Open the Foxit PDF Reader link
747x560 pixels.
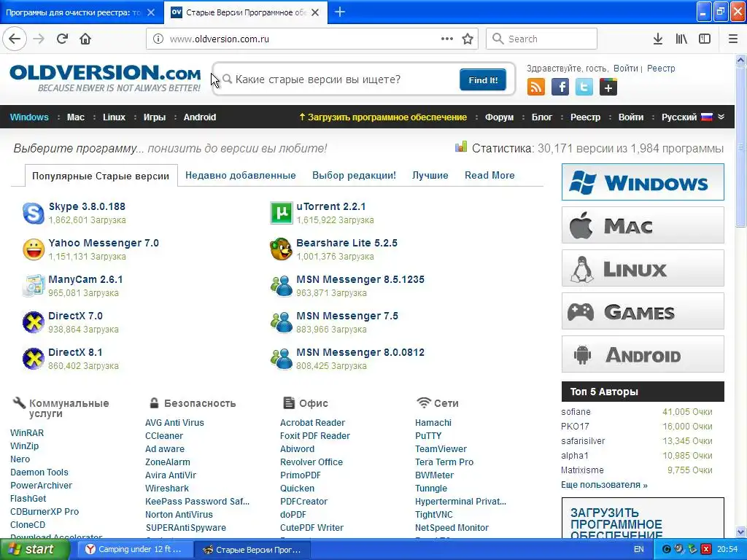click(x=315, y=436)
